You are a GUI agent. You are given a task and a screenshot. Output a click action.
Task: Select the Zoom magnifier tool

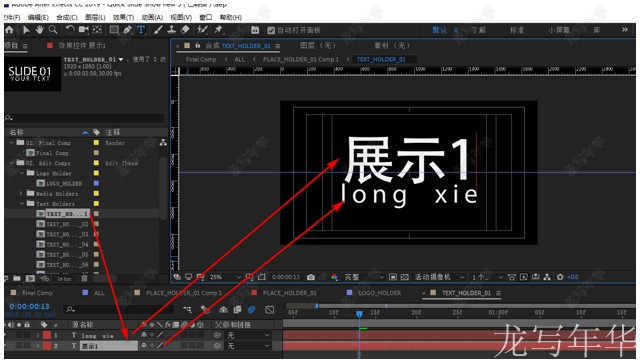[53, 30]
